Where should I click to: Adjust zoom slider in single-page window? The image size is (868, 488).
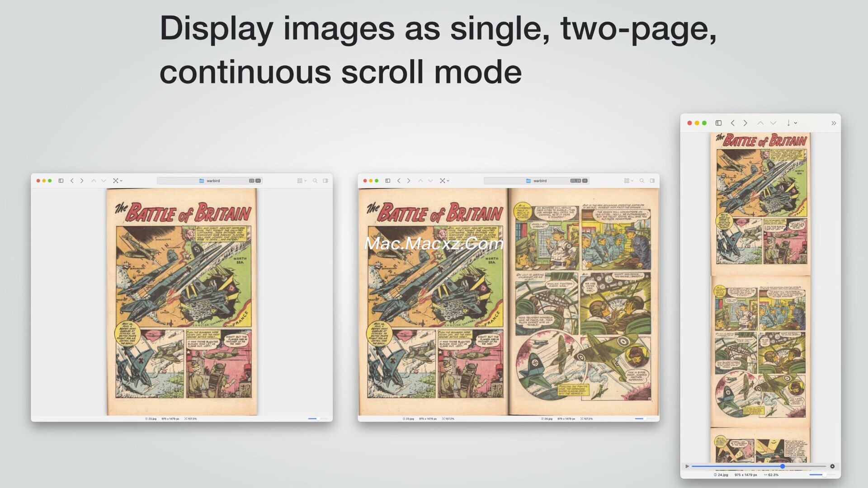[x=318, y=419]
